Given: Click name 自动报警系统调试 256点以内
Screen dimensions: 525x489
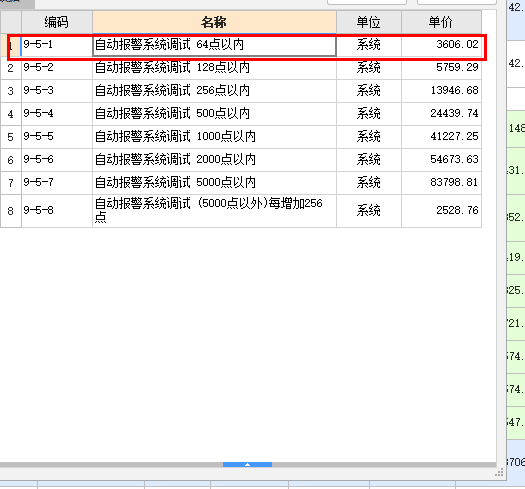Looking at the screenshot, I should tap(214, 91).
